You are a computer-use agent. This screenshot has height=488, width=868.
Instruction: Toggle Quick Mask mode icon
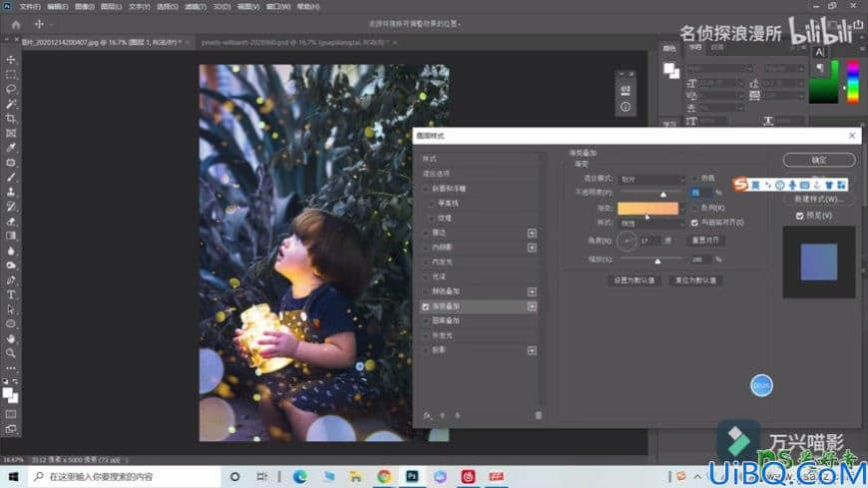[11, 414]
